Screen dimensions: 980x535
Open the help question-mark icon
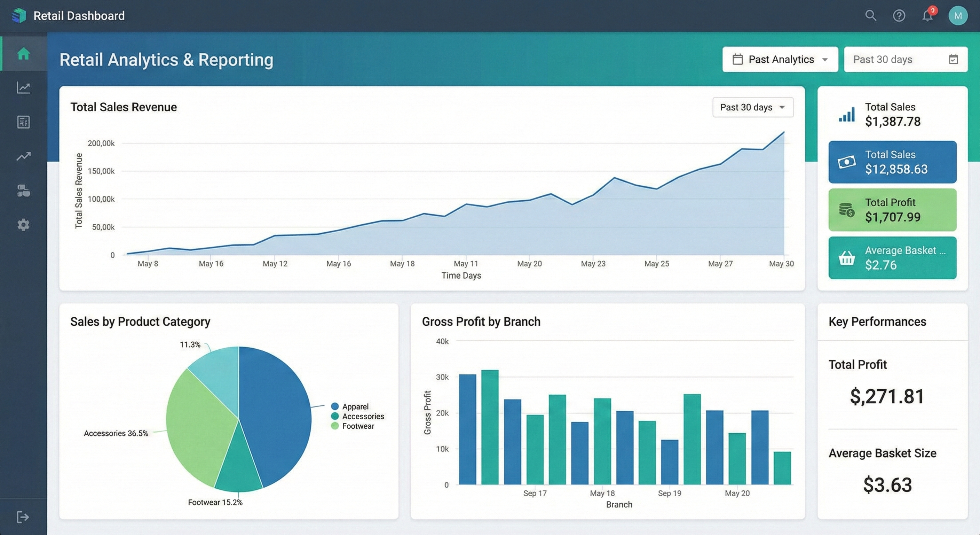(899, 15)
